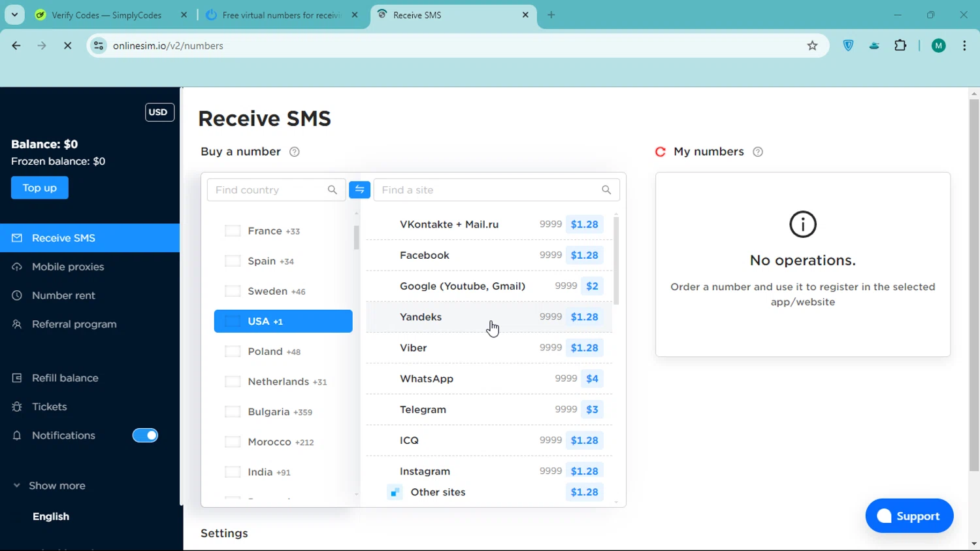Open the Chrome three-dot menu
Screen dimensions: 980x551
(x=964, y=46)
